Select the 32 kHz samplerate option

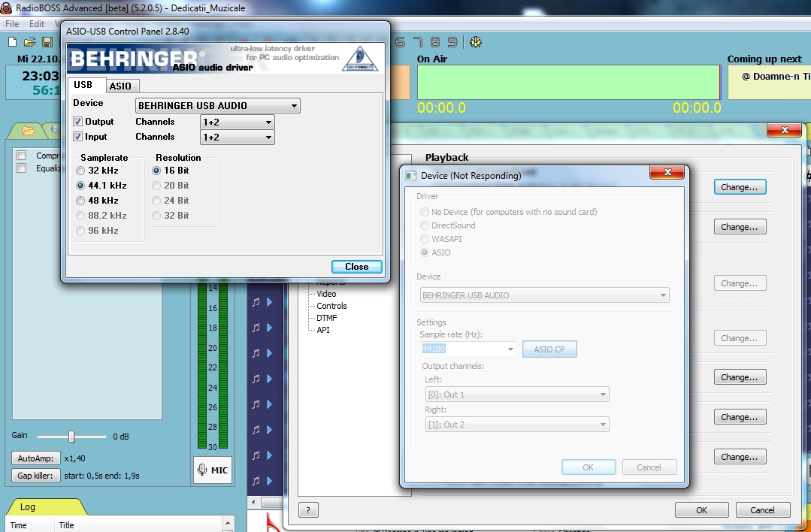pos(80,171)
